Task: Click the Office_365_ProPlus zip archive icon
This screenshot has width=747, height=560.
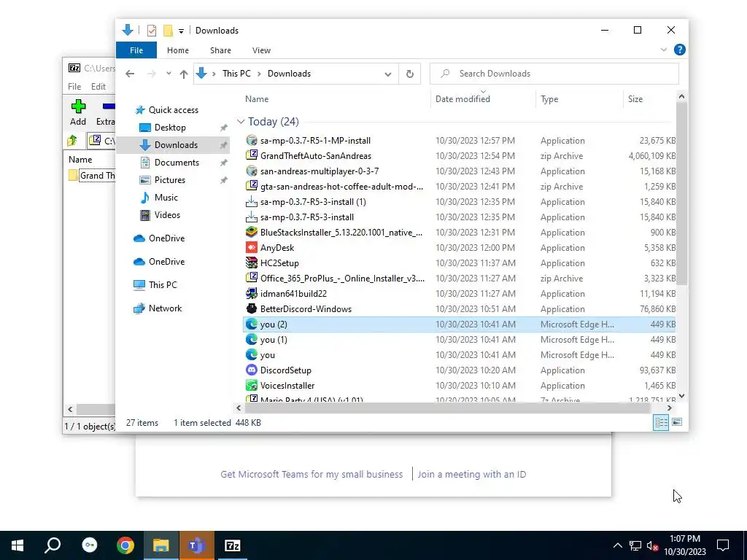Action: 252,278
